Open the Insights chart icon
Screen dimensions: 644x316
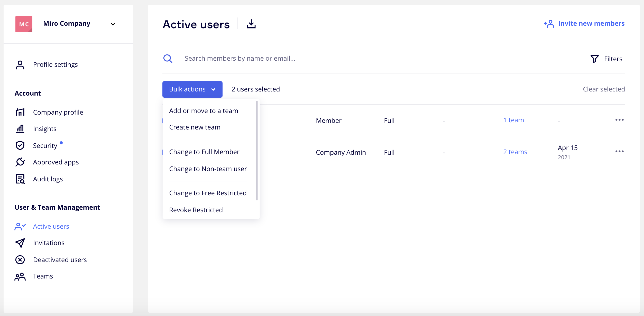tap(20, 128)
